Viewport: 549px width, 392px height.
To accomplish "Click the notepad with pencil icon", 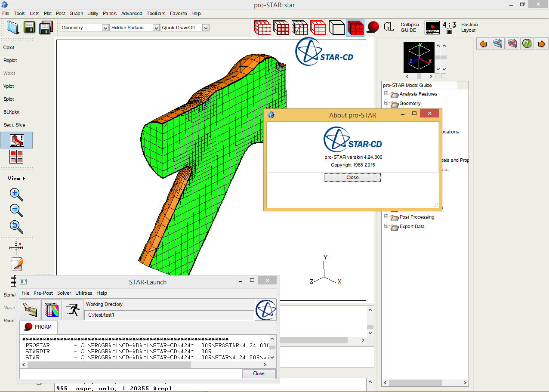I will click(16, 264).
